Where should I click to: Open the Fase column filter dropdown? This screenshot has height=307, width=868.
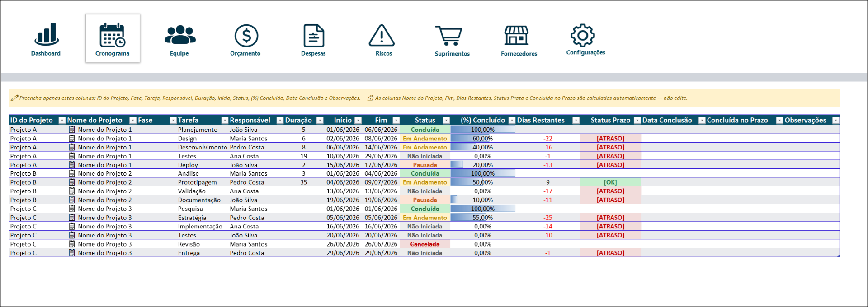point(173,121)
